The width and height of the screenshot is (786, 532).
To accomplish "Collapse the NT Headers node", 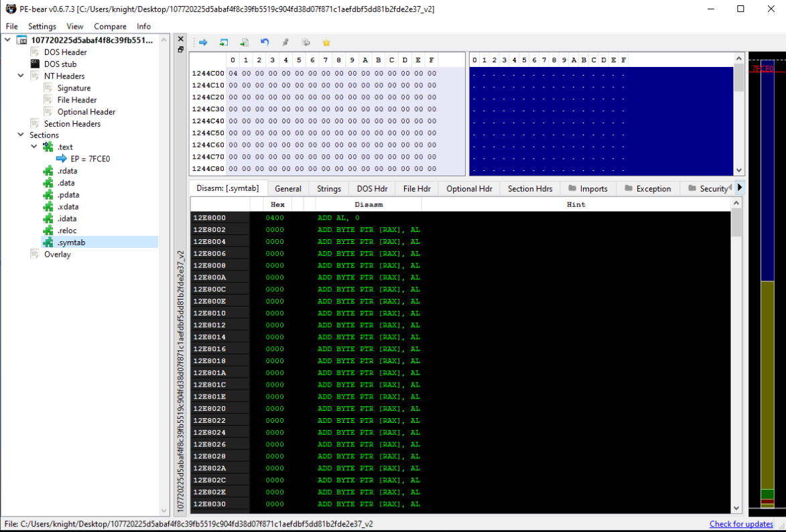I will (21, 76).
